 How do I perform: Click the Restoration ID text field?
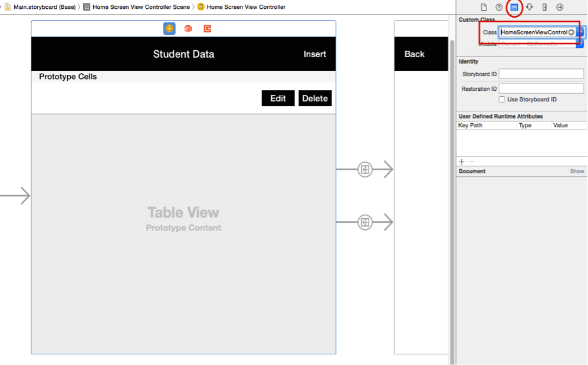[x=541, y=88]
